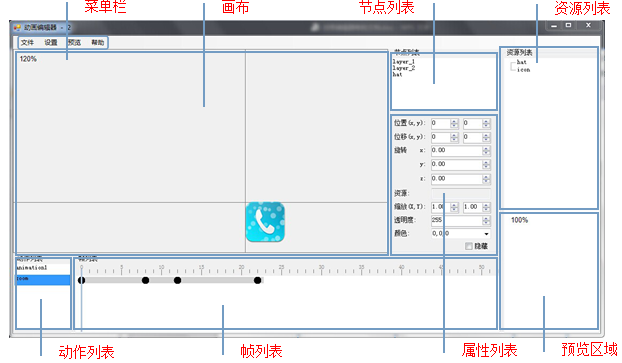The image size is (622, 363).
Task: Click the rotation y field showing 0.00
Action: [x=457, y=164]
